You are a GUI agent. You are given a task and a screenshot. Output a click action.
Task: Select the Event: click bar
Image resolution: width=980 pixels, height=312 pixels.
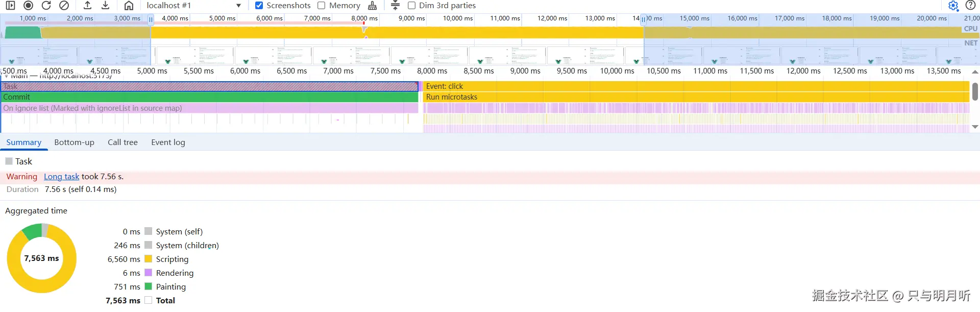[x=696, y=86]
